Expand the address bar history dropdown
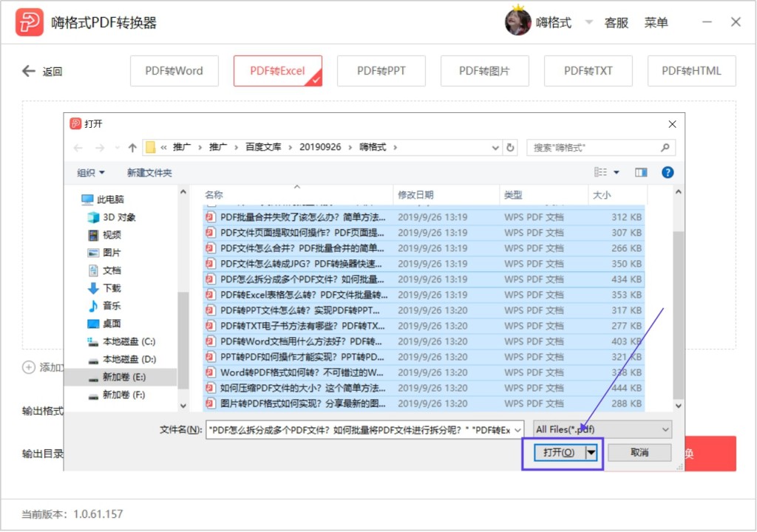The width and height of the screenshot is (757, 532). coord(495,148)
